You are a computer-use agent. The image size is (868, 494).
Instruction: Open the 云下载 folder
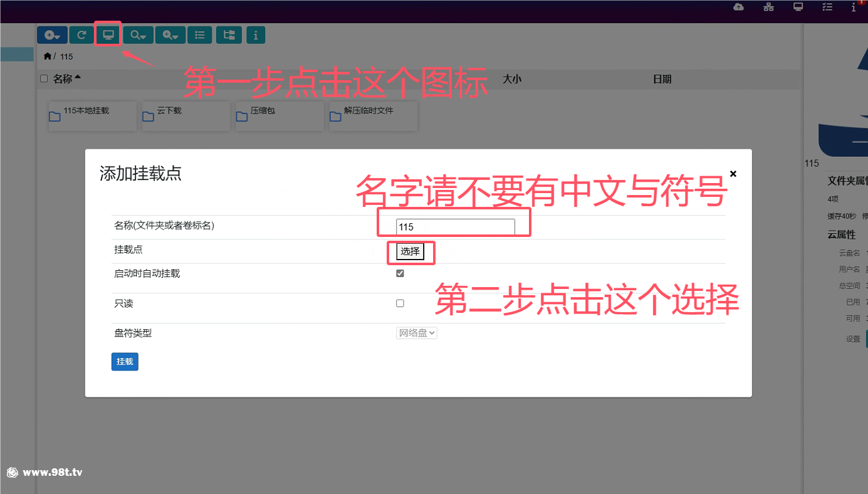186,116
